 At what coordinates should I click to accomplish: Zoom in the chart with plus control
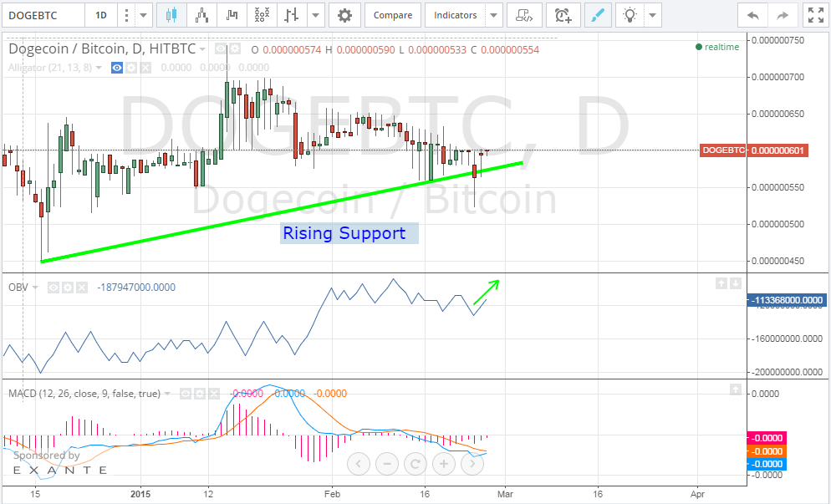(444, 464)
